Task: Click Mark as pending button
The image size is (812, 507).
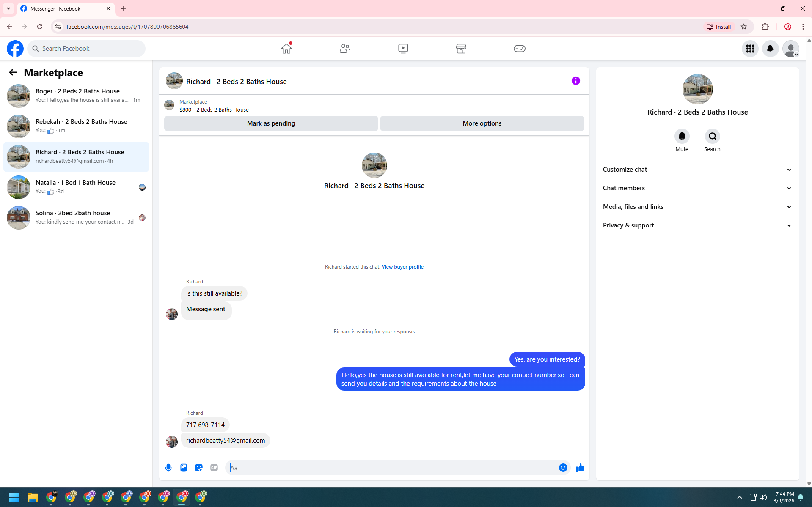Action: pyautogui.click(x=271, y=123)
